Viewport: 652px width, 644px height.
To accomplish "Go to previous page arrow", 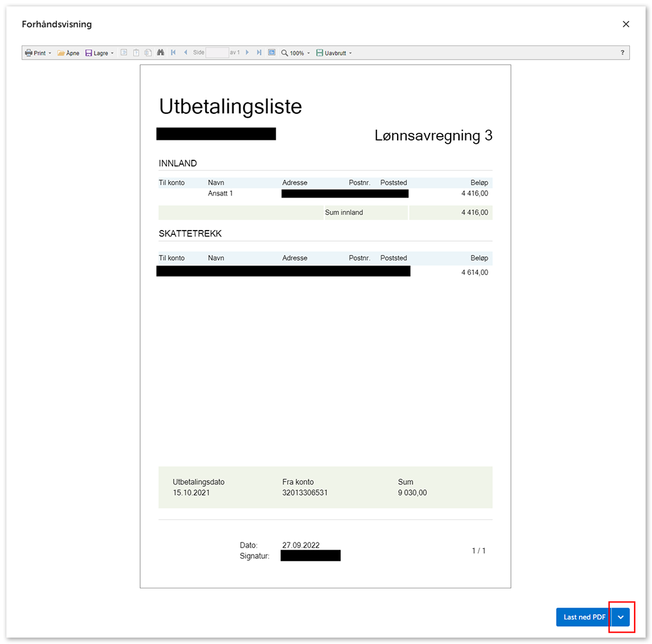I will click(185, 53).
